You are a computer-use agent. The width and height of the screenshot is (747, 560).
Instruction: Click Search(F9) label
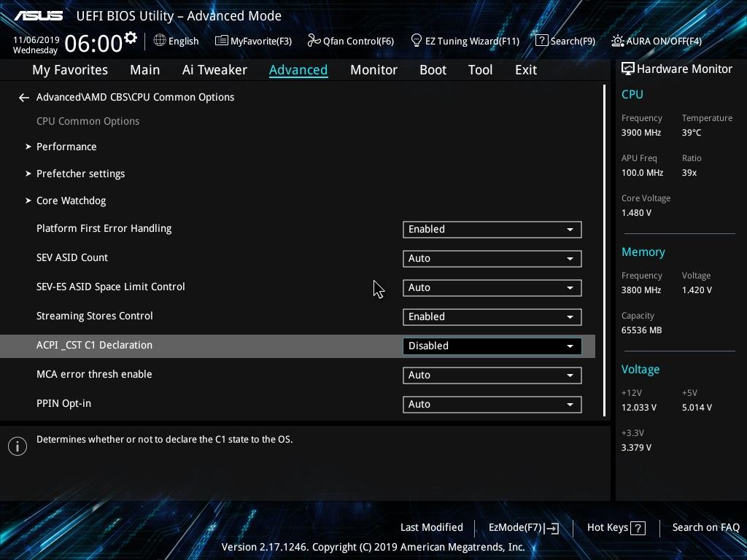click(x=573, y=41)
